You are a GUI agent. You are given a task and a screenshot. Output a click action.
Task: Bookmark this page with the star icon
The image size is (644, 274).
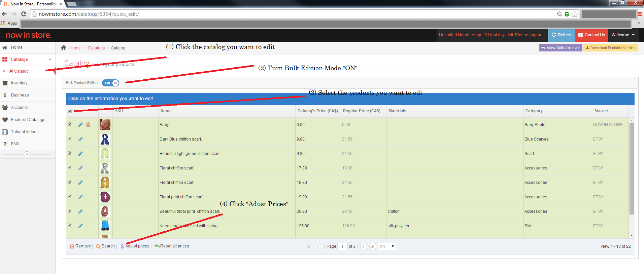tap(575, 14)
